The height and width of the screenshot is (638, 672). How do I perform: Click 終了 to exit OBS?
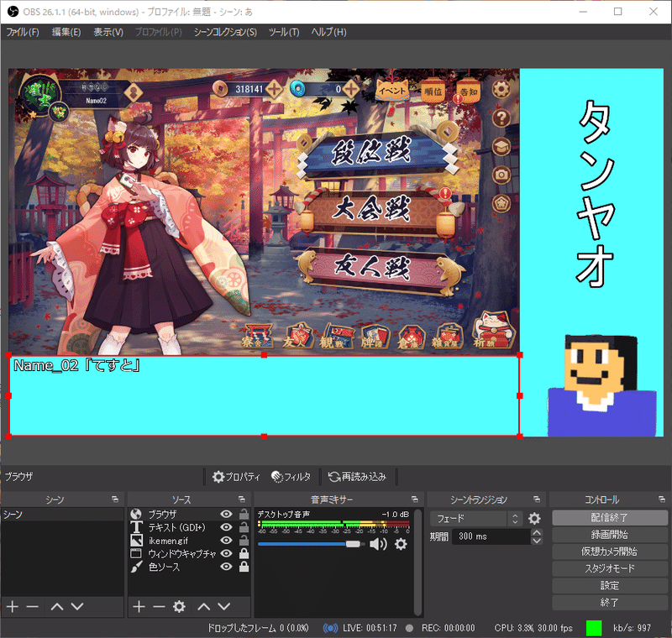click(610, 603)
